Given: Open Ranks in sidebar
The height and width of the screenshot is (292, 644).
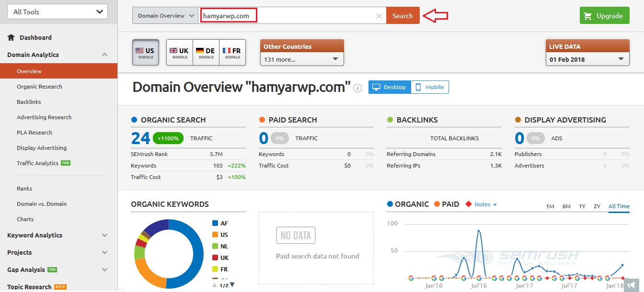Looking at the screenshot, I should coord(24,189).
